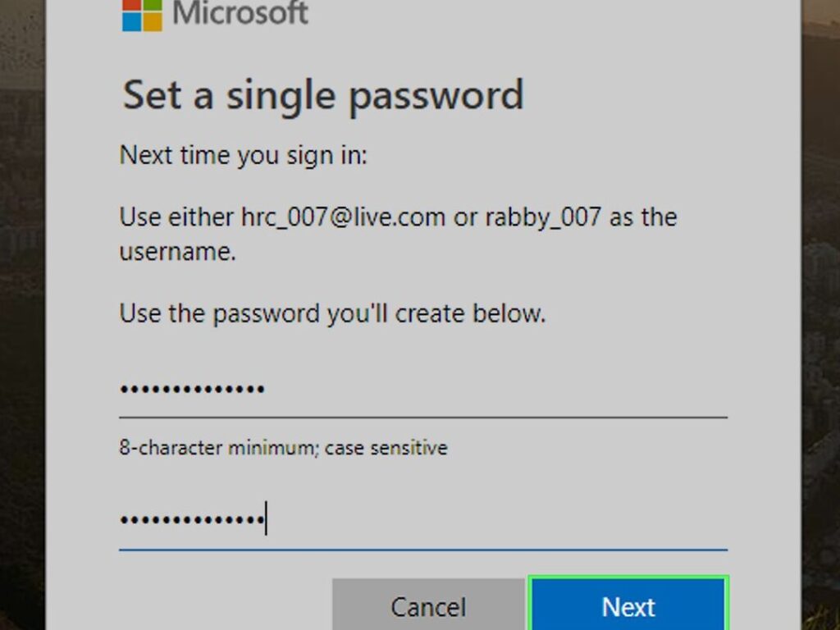Click the background image right of the dialog
840x630 pixels.
pyautogui.click(x=820, y=328)
